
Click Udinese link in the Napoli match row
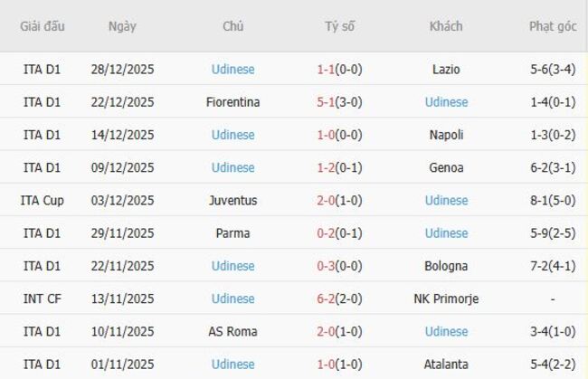point(232,135)
